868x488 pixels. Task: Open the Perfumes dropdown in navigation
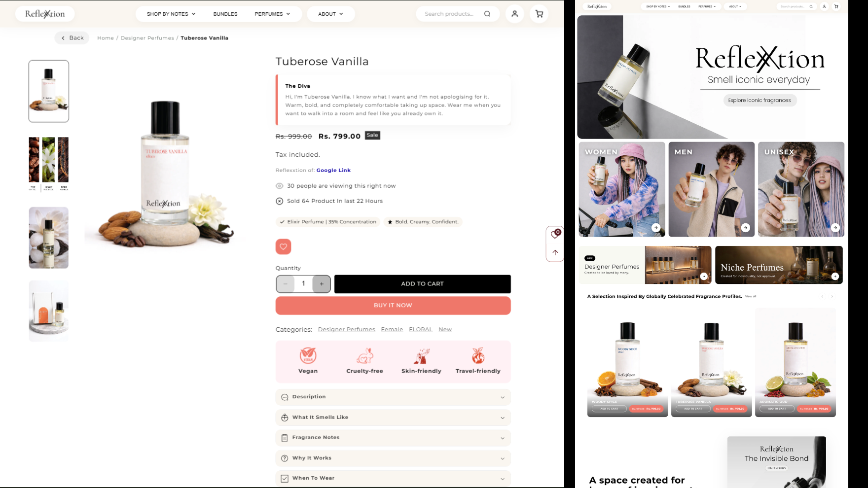point(272,14)
